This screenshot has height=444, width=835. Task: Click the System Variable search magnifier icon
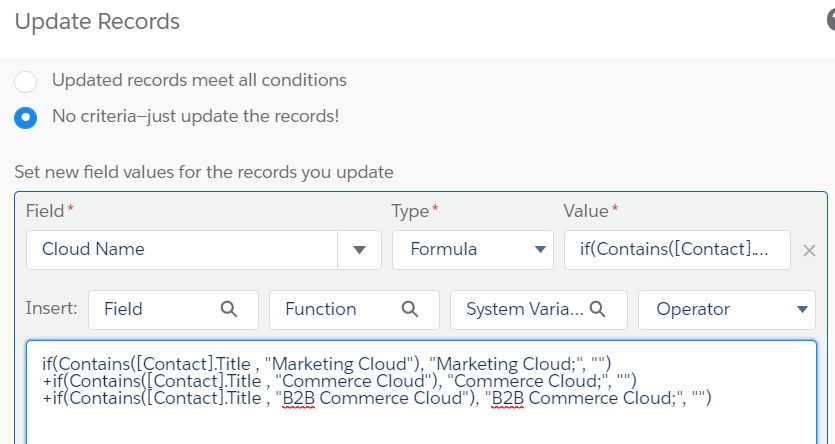click(x=598, y=309)
